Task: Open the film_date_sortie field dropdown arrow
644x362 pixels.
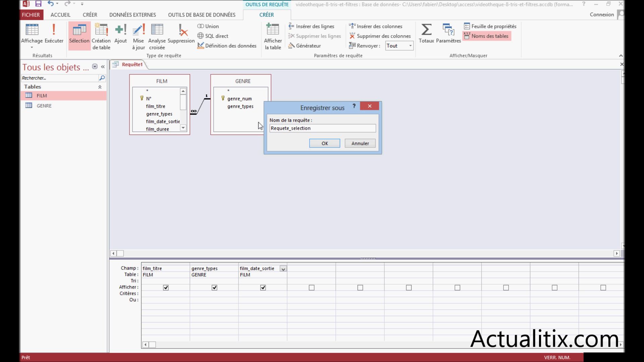Action: click(x=283, y=269)
